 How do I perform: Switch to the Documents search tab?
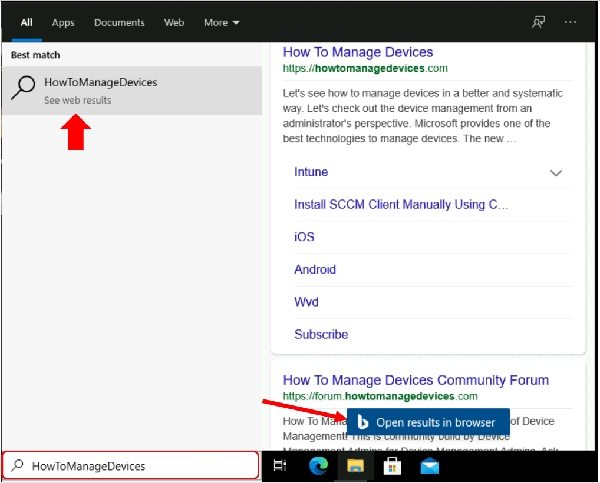[x=119, y=22]
